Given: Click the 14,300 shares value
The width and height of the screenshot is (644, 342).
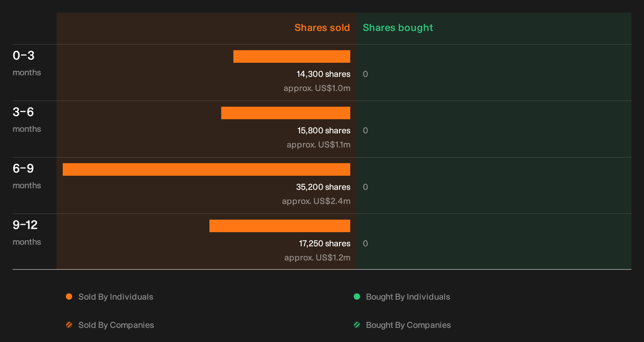Looking at the screenshot, I should [x=324, y=74].
